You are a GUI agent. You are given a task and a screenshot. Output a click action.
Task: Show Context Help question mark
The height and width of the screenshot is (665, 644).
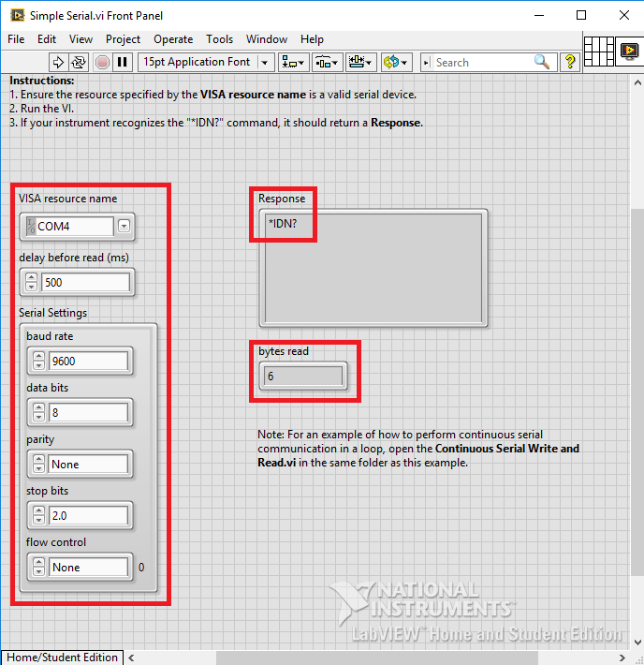click(570, 63)
